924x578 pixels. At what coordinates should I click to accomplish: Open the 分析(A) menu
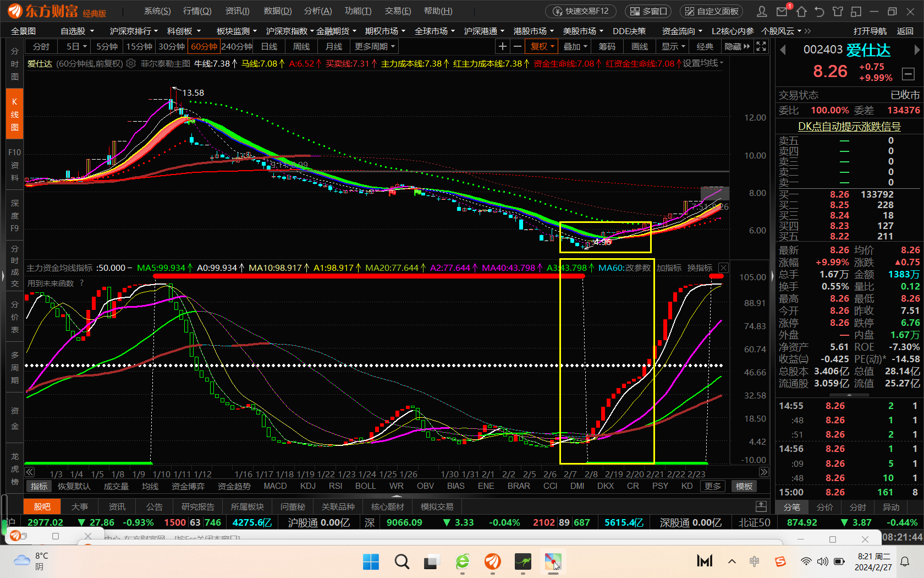point(317,11)
